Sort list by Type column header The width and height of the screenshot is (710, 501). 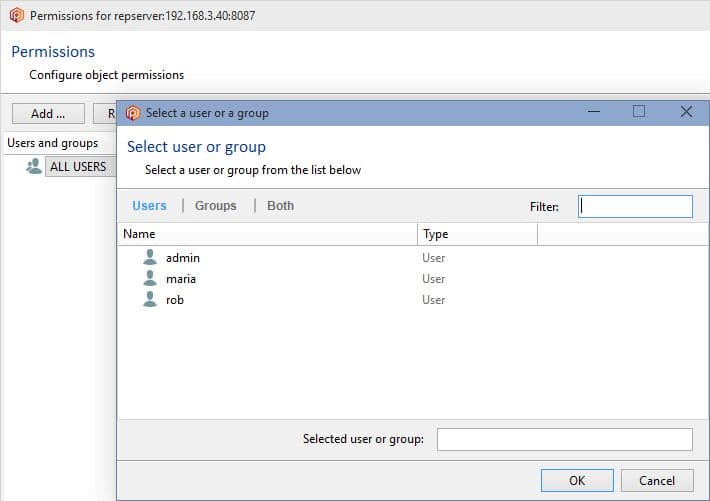(x=477, y=234)
